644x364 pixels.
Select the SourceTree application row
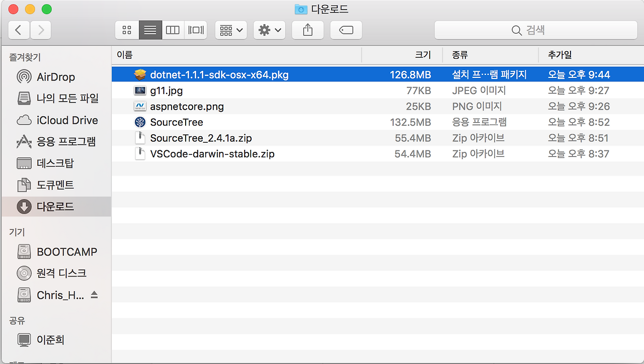[378, 122]
